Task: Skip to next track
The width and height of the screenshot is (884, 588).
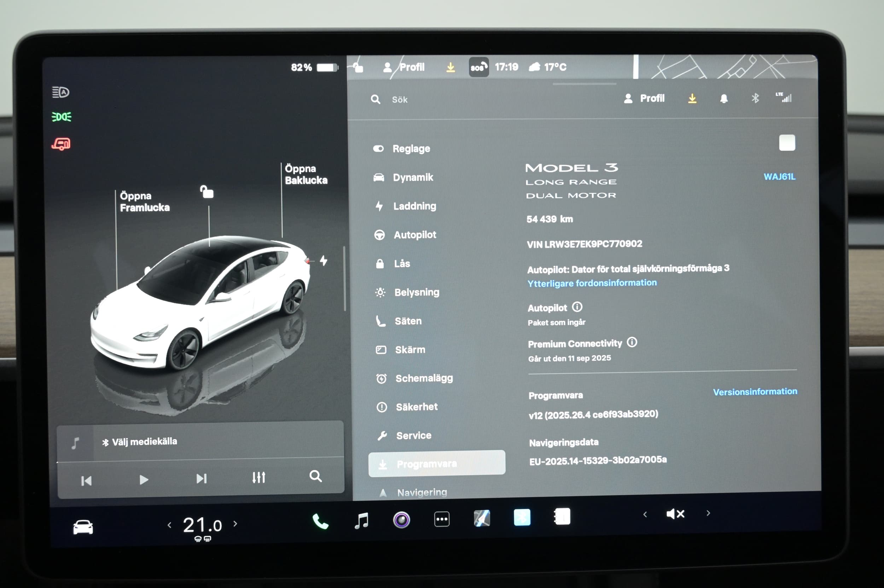Action: tap(202, 478)
